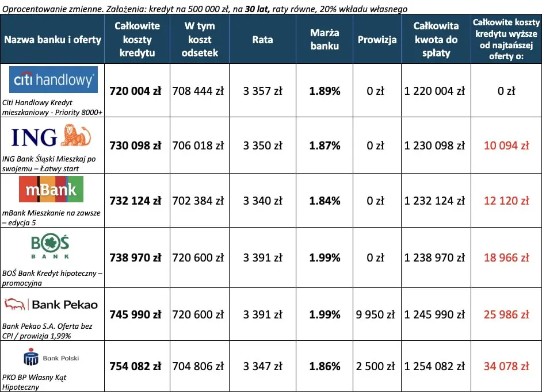Select the red 34 078 zł difference cell
The height and width of the screenshot is (392, 542).
506,366
